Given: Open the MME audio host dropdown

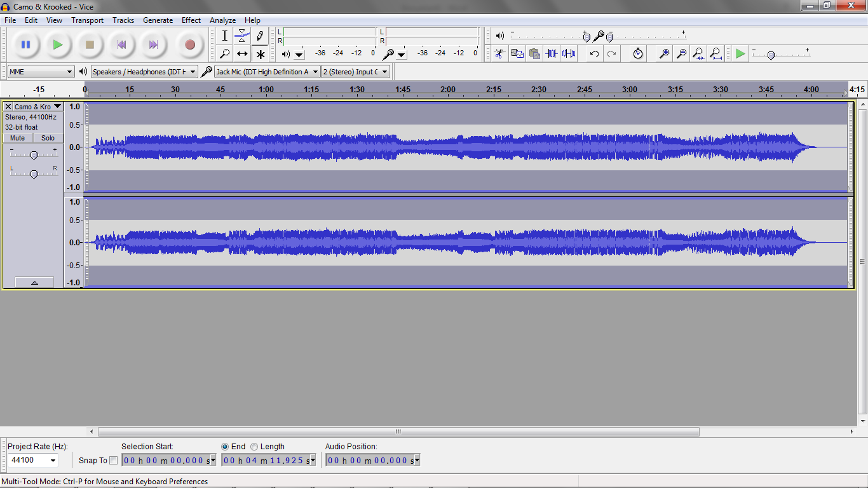Looking at the screenshot, I should (x=41, y=72).
